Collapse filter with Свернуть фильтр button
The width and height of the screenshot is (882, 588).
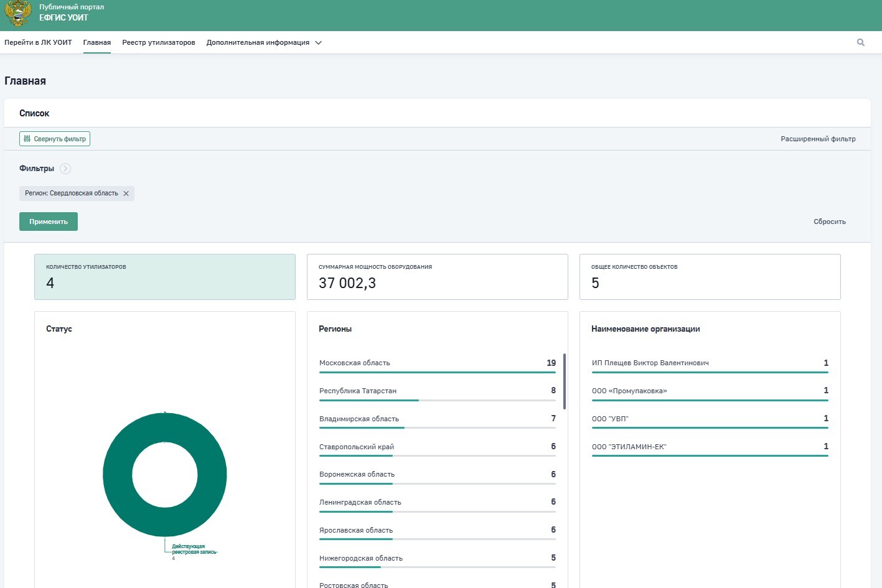[55, 139]
